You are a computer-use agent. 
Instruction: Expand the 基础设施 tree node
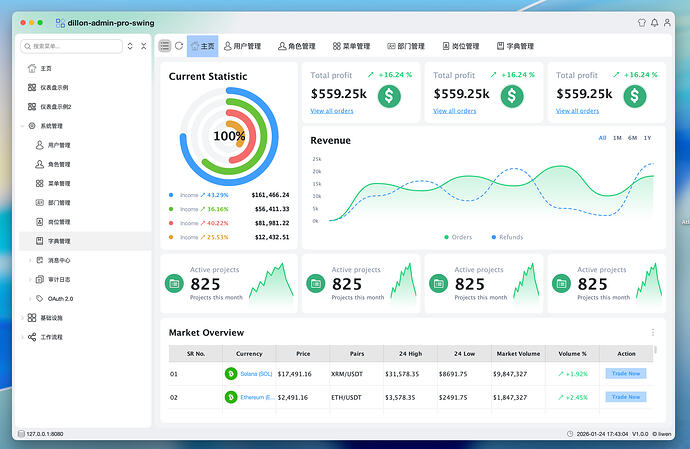tap(22, 318)
